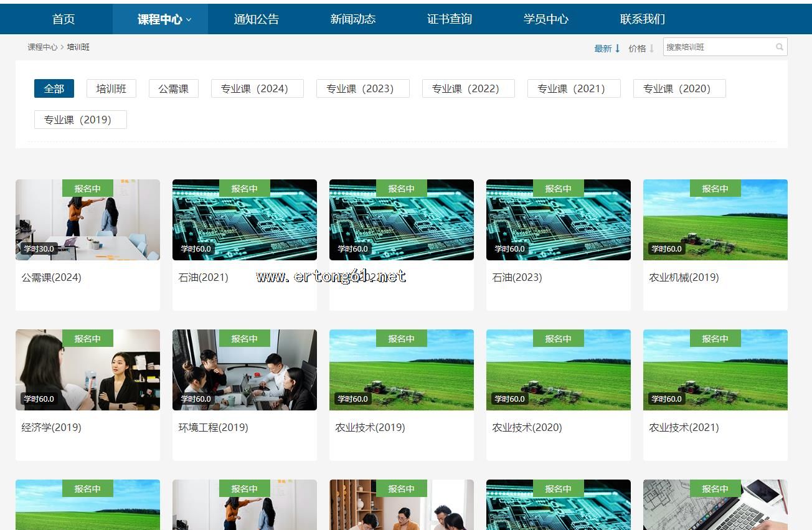The width and height of the screenshot is (812, 530).
Task: Click 报名中 badge on 石油(2023)
Action: coord(558,189)
